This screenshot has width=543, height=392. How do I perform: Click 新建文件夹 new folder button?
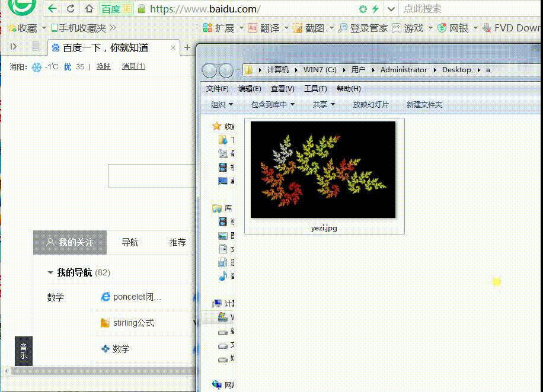(x=424, y=104)
